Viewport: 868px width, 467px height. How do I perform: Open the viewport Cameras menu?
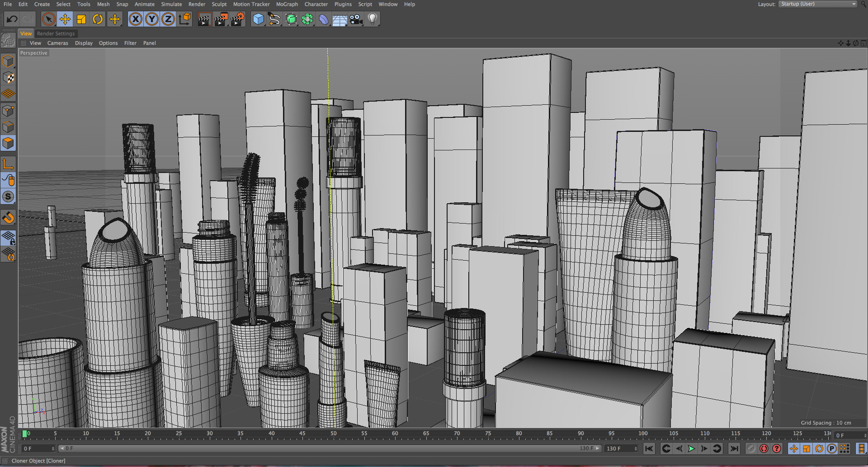tap(57, 43)
